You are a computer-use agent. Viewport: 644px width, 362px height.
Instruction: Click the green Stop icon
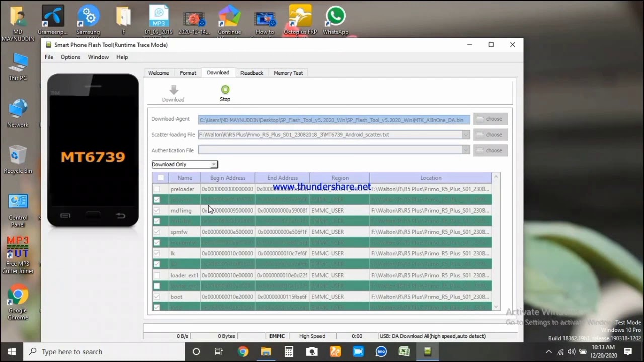point(225,89)
